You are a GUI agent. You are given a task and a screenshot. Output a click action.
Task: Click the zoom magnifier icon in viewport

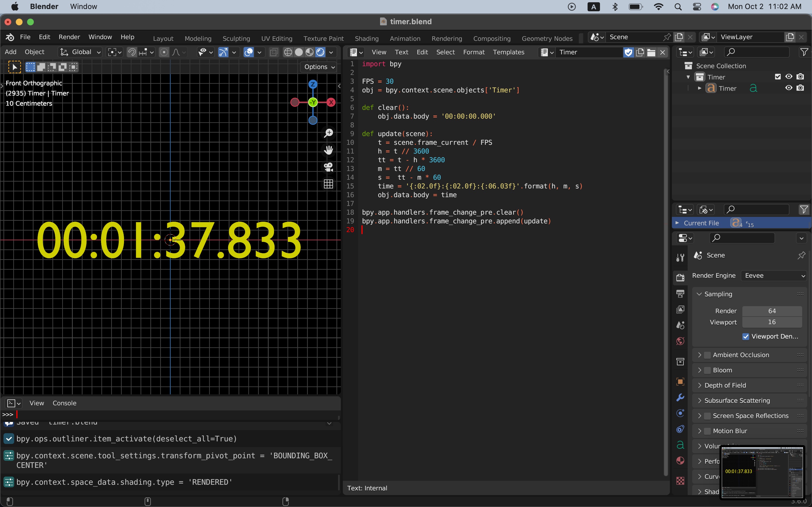[x=328, y=133]
